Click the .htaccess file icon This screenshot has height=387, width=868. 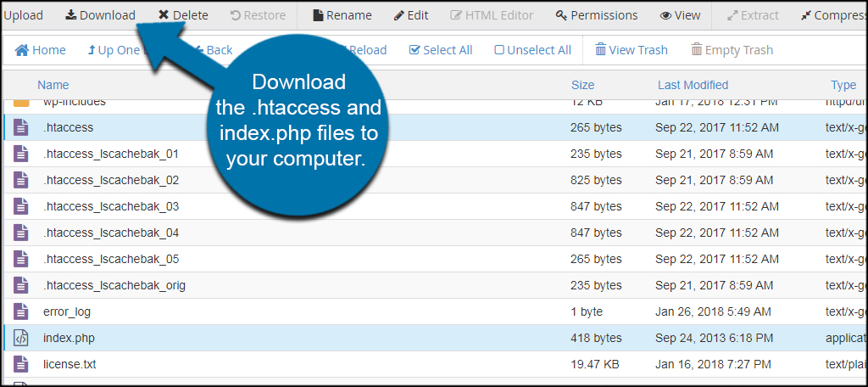tap(21, 127)
